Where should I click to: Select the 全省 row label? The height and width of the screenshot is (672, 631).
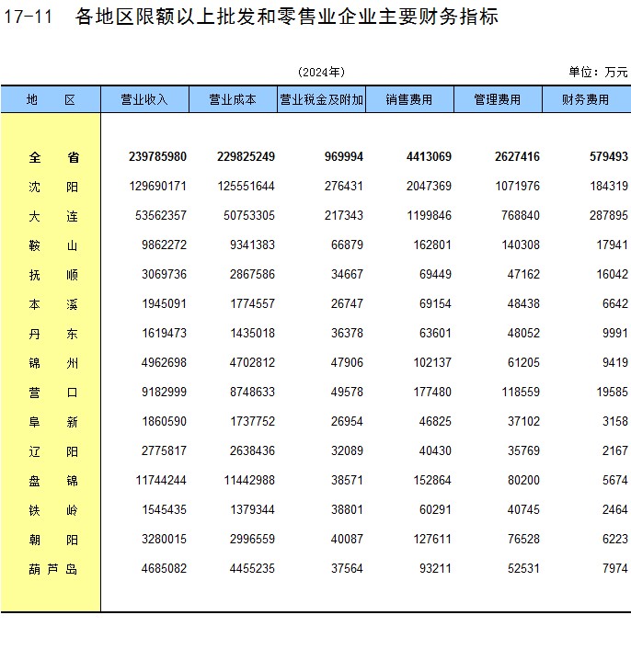[x=53, y=157]
